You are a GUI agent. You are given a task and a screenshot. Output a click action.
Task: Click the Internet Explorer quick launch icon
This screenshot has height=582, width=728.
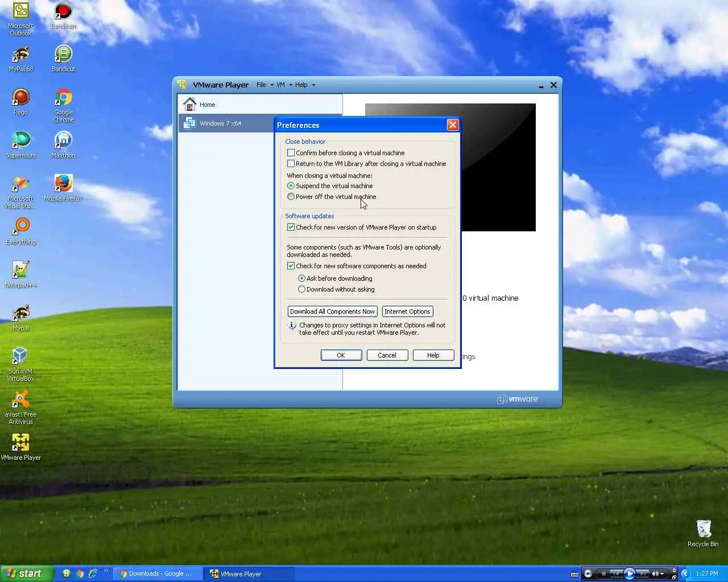[93, 573]
